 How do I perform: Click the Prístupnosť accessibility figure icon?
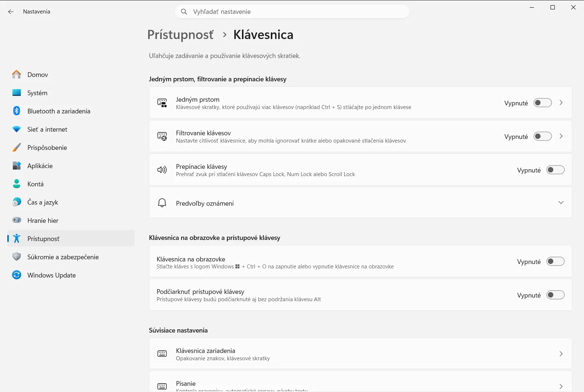point(16,238)
